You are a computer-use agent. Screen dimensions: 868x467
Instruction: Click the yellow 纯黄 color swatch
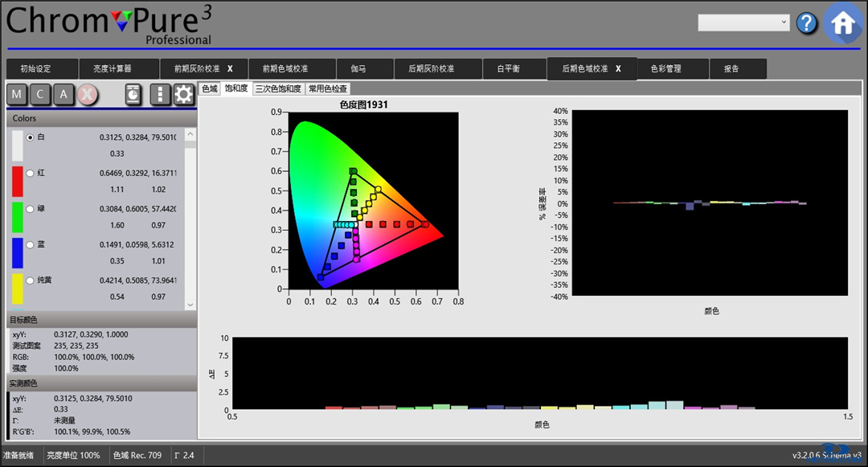click(18, 289)
